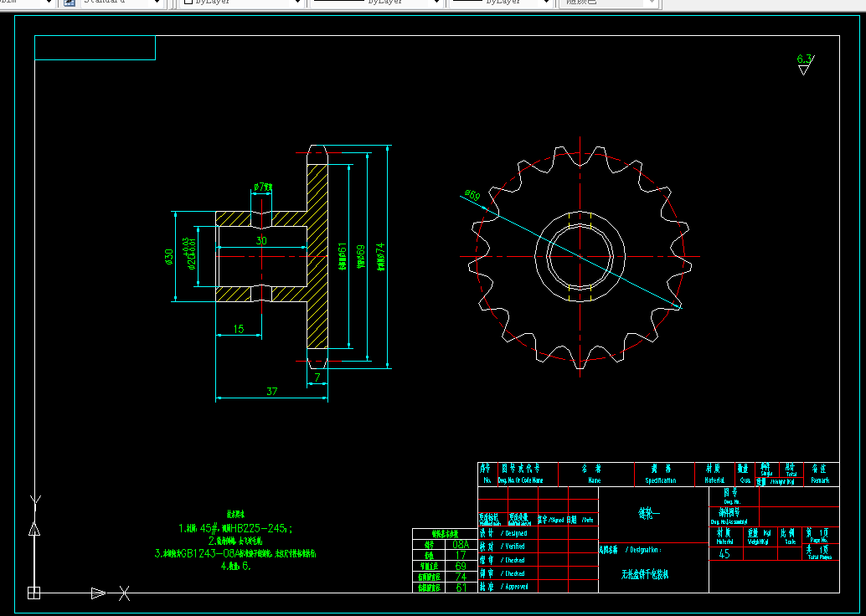Select the '/ Signed' label in title block
This screenshot has height=616, width=866.
[x=555, y=520]
